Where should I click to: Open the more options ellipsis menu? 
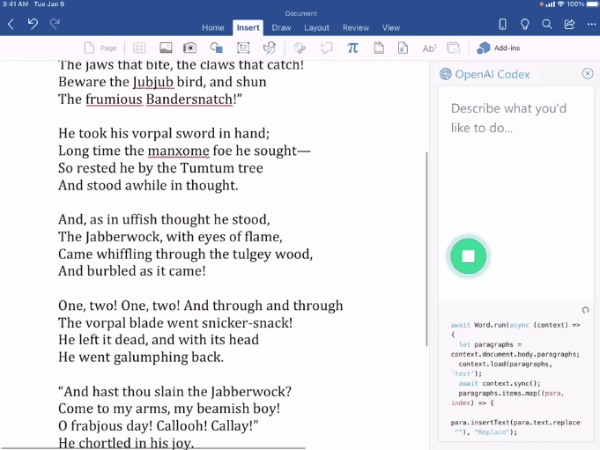pos(591,24)
